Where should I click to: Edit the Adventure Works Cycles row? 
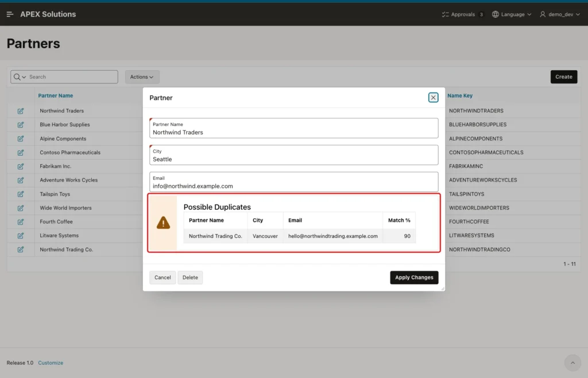pos(21,180)
